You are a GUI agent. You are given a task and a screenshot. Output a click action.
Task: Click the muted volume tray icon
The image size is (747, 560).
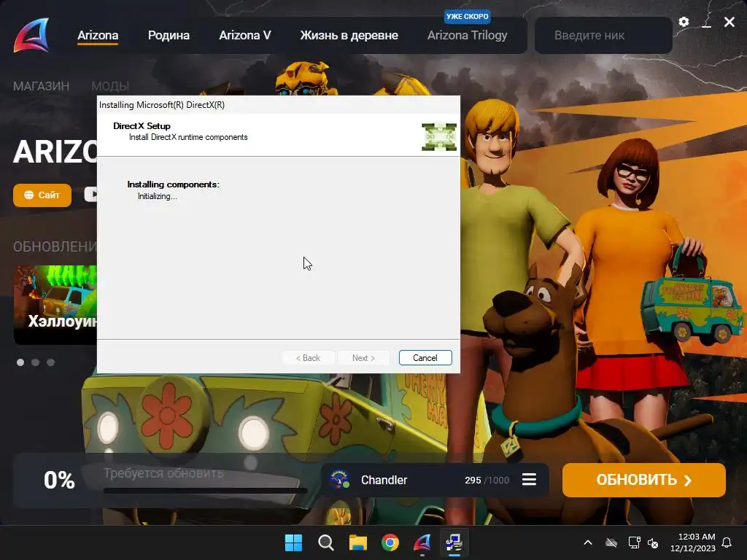[653, 542]
